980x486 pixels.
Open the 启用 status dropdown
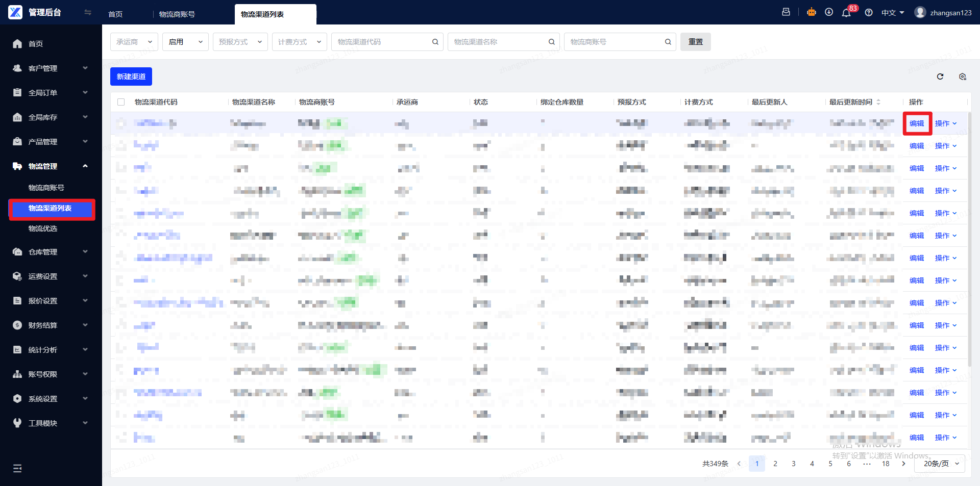tap(186, 42)
